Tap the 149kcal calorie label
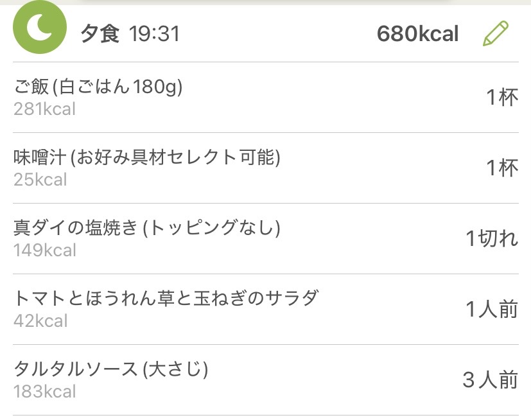Screen dimensions: 531x420 44,250
